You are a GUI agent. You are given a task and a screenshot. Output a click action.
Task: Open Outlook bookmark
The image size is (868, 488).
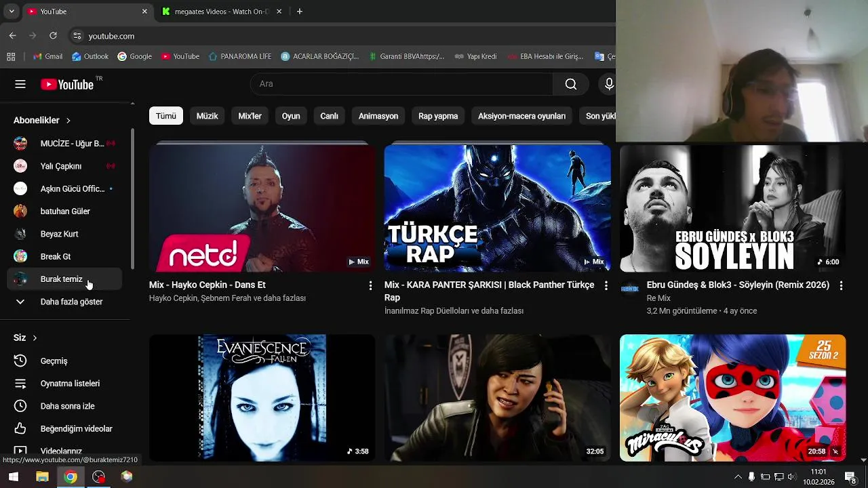click(90, 56)
